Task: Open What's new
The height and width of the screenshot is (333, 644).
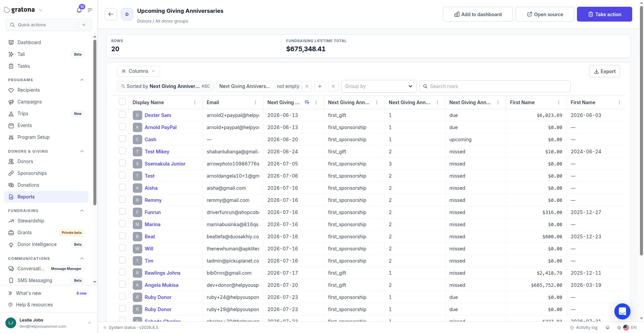Action: (x=48, y=293)
